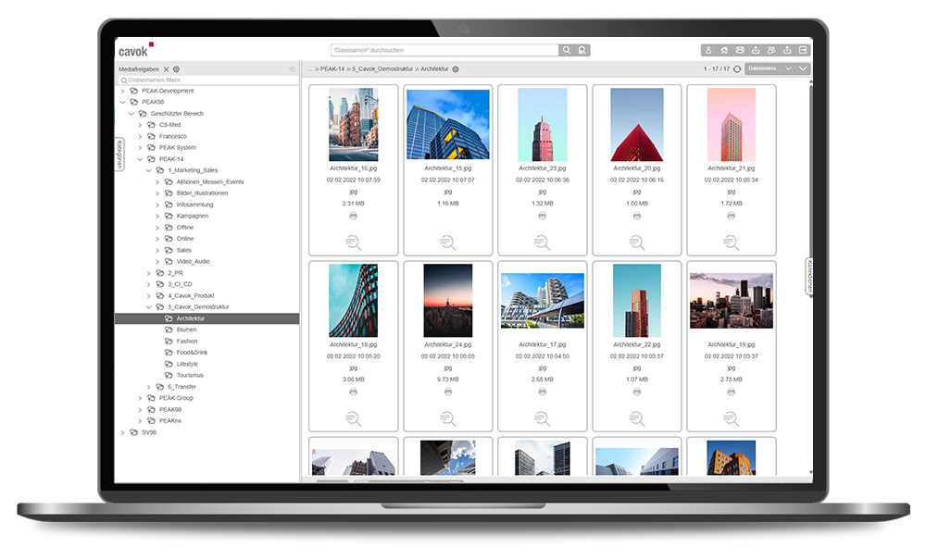The width and height of the screenshot is (926, 560).
Task: Collapse the 5_Cavok_Demostruktur folder
Action: 149,307
